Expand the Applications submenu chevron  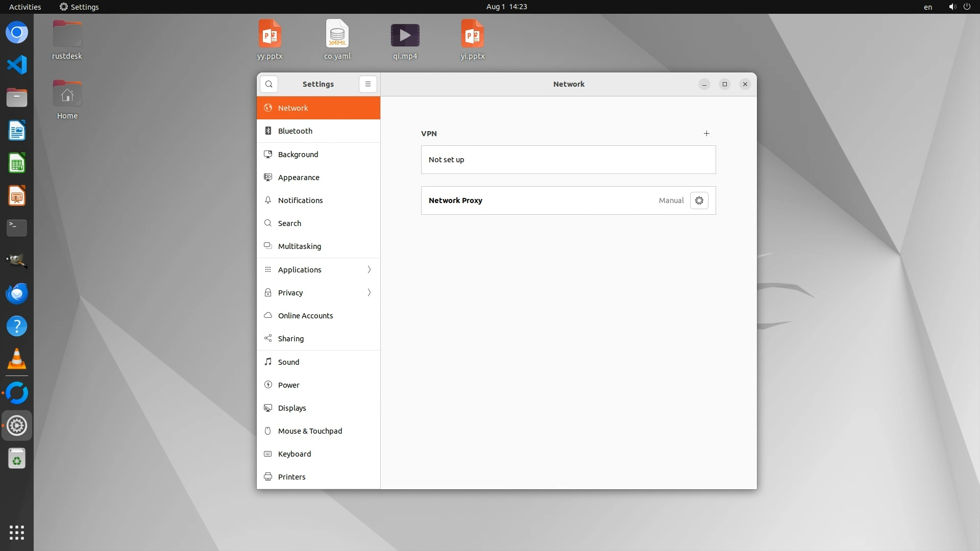(x=369, y=269)
